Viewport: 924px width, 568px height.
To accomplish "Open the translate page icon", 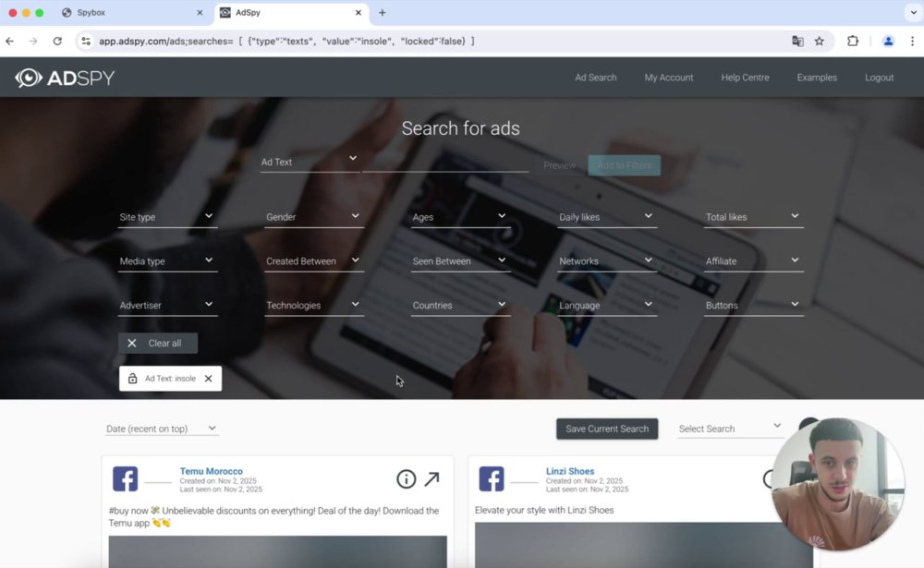I will (x=797, y=42).
